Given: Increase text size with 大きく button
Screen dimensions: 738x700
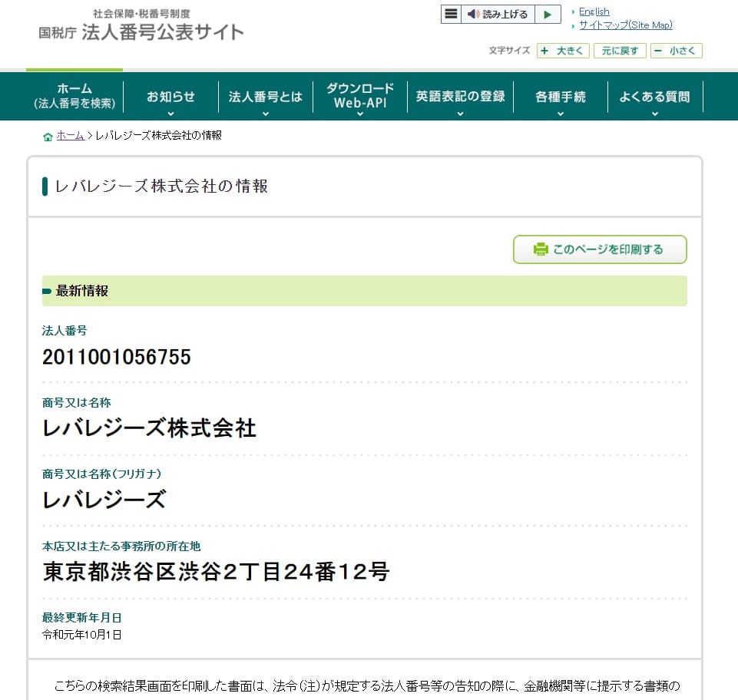Looking at the screenshot, I should 563,51.
